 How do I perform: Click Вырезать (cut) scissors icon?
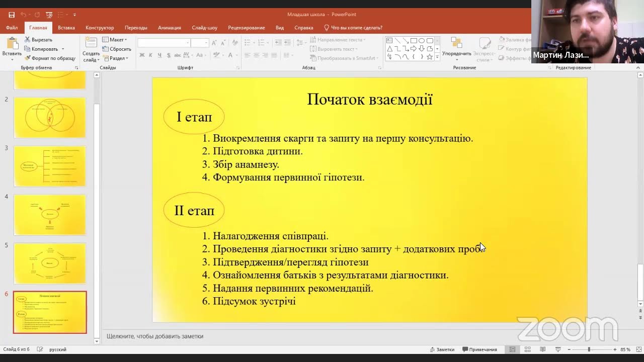coord(27,40)
